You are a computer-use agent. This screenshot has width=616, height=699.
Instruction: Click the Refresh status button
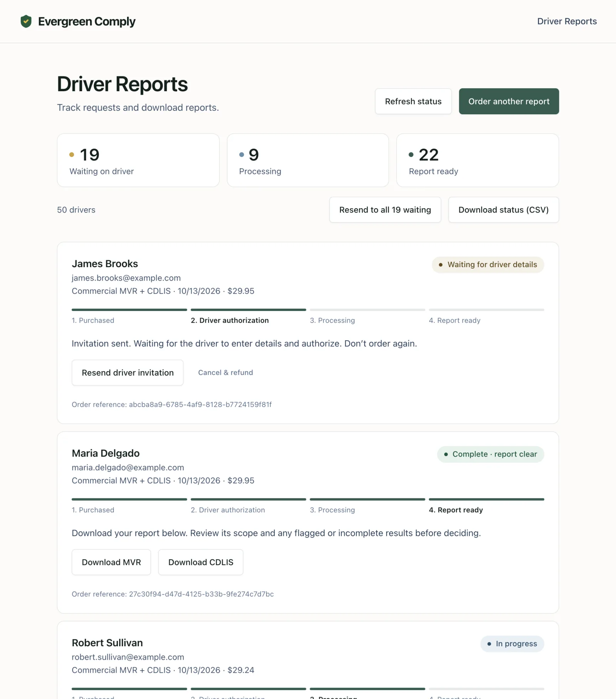pos(413,101)
